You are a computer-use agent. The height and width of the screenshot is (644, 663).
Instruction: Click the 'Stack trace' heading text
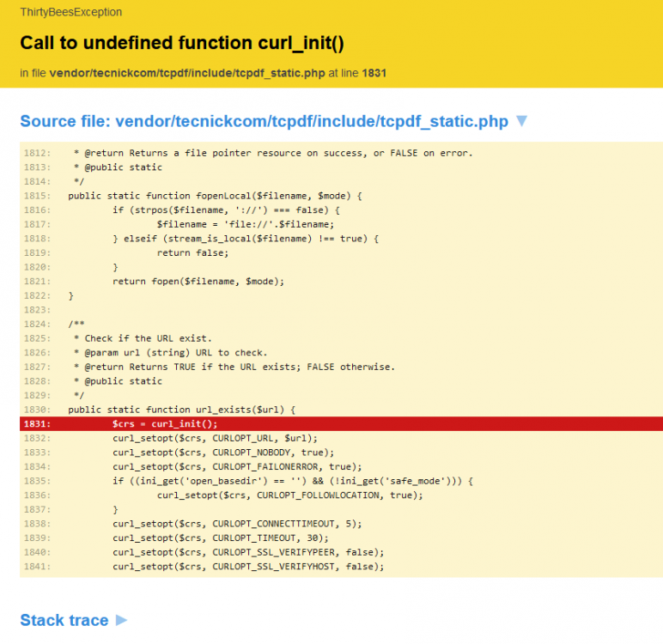(64, 620)
